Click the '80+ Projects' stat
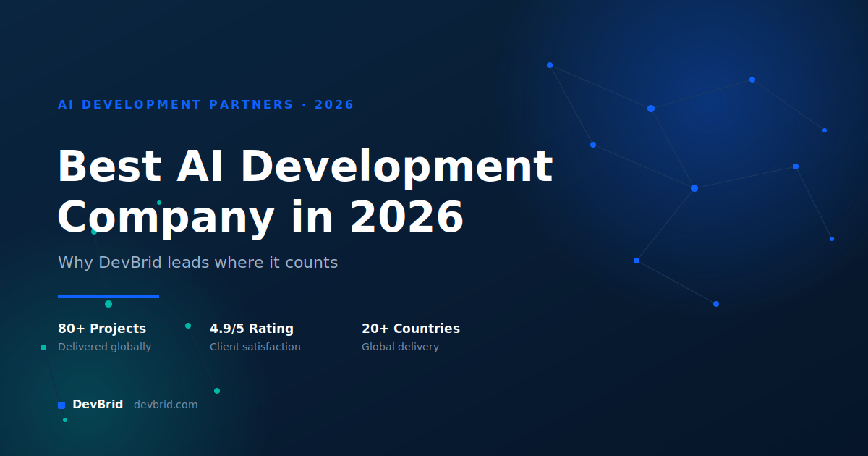The height and width of the screenshot is (456, 868). 102,329
